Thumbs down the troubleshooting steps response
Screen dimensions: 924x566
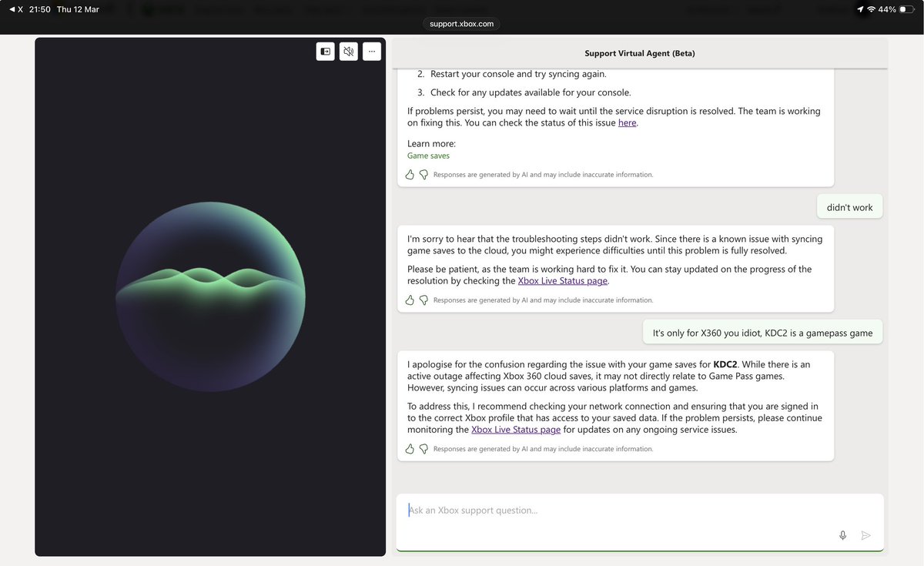[x=423, y=175]
